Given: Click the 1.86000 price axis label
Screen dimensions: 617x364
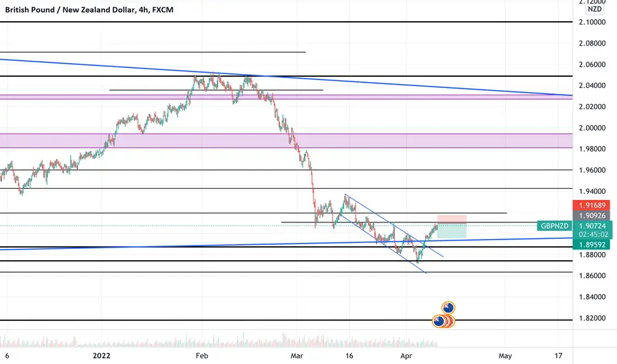Looking at the screenshot, I should (593, 275).
